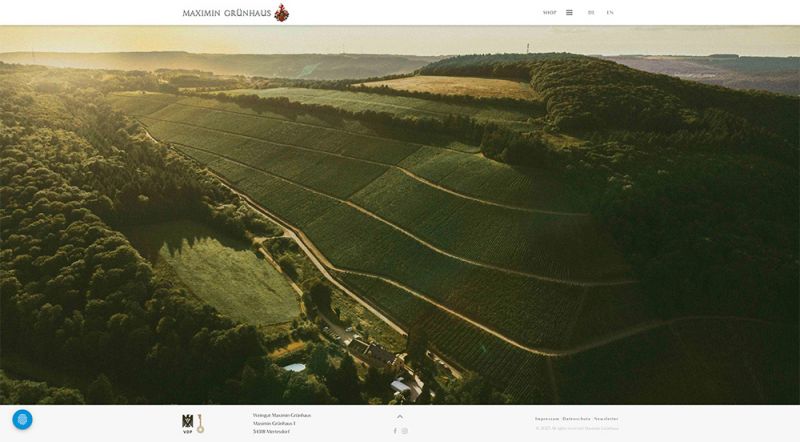Switch language to DE
This screenshot has width=800, height=442.
591,12
